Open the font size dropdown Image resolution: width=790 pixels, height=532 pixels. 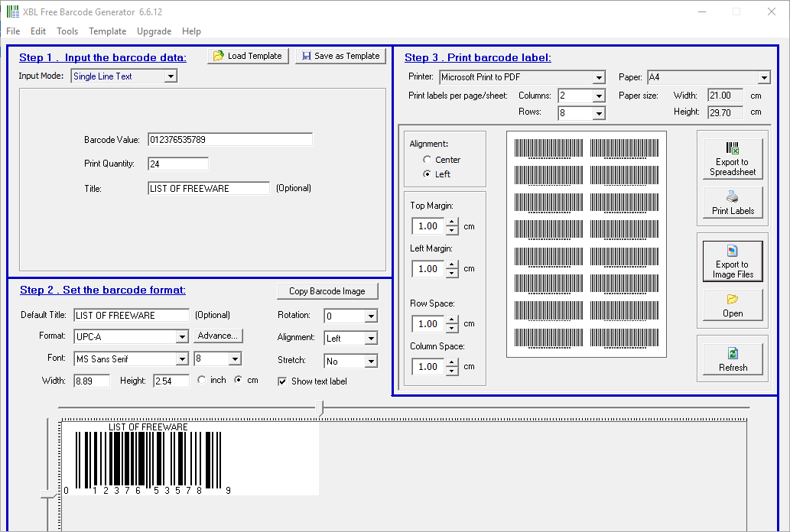235,359
